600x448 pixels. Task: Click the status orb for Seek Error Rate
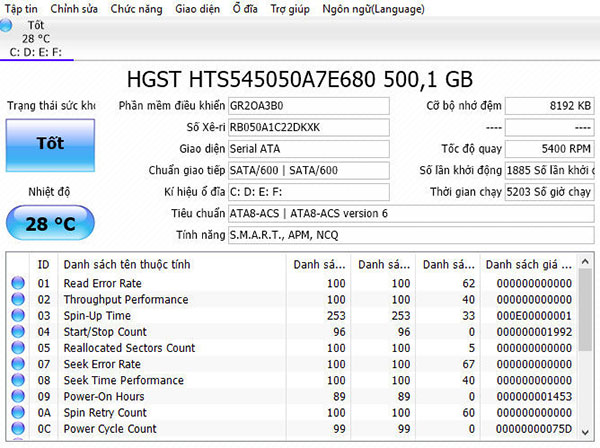pyautogui.click(x=17, y=364)
